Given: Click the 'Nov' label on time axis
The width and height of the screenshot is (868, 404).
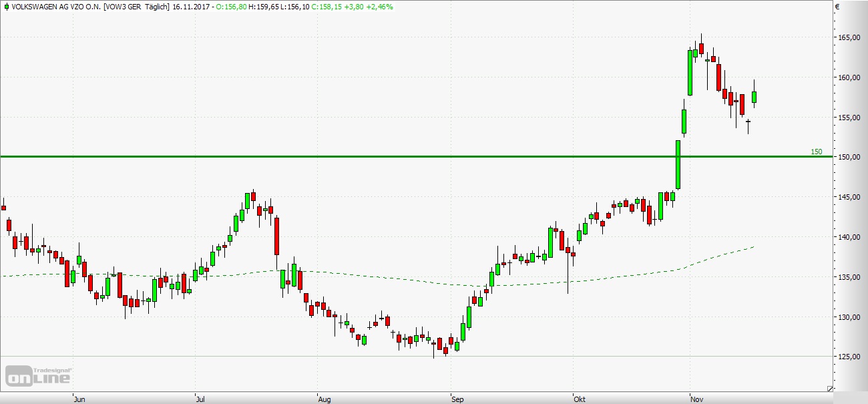Looking at the screenshot, I should click(698, 399).
